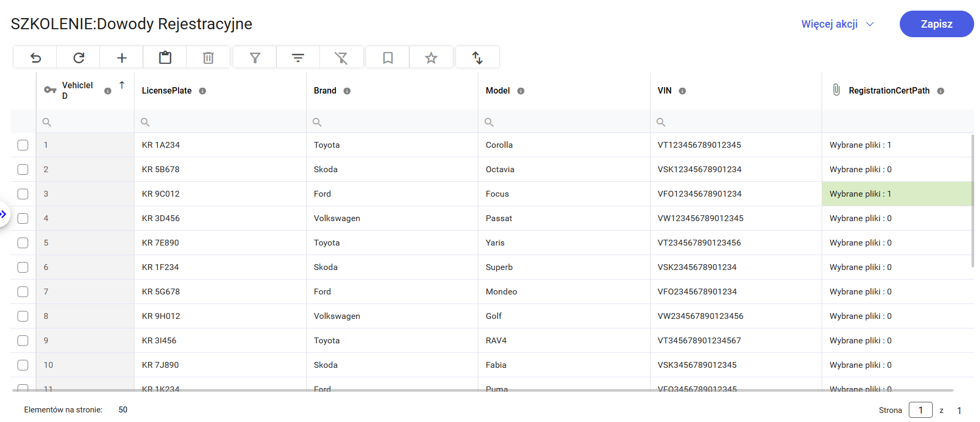The width and height of the screenshot is (980, 422).
Task: Add a new row with plus icon
Action: click(x=122, y=57)
